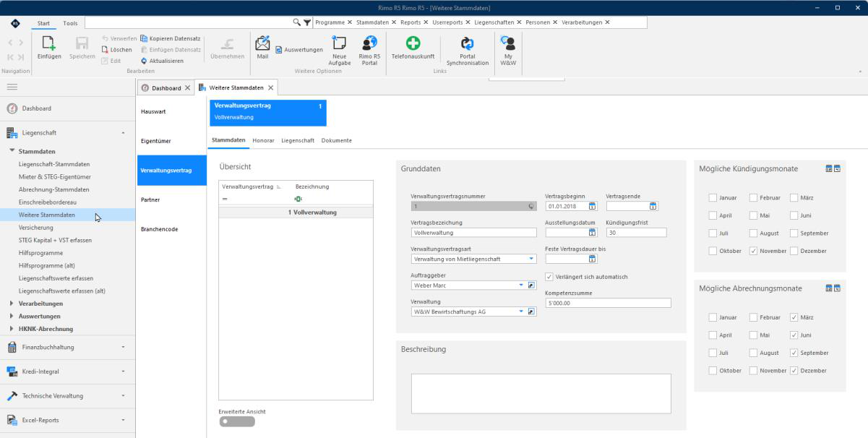
Task: Click the Rimo R5 application logo
Action: pos(14,22)
